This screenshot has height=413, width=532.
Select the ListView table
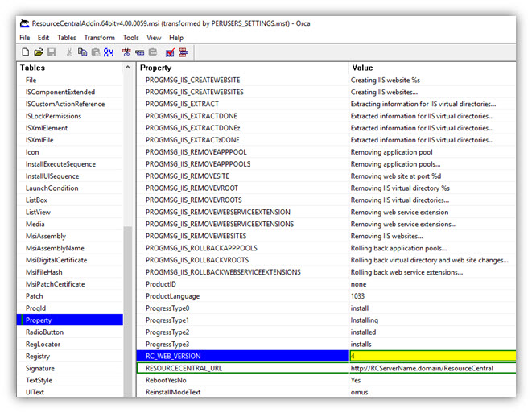click(38, 212)
